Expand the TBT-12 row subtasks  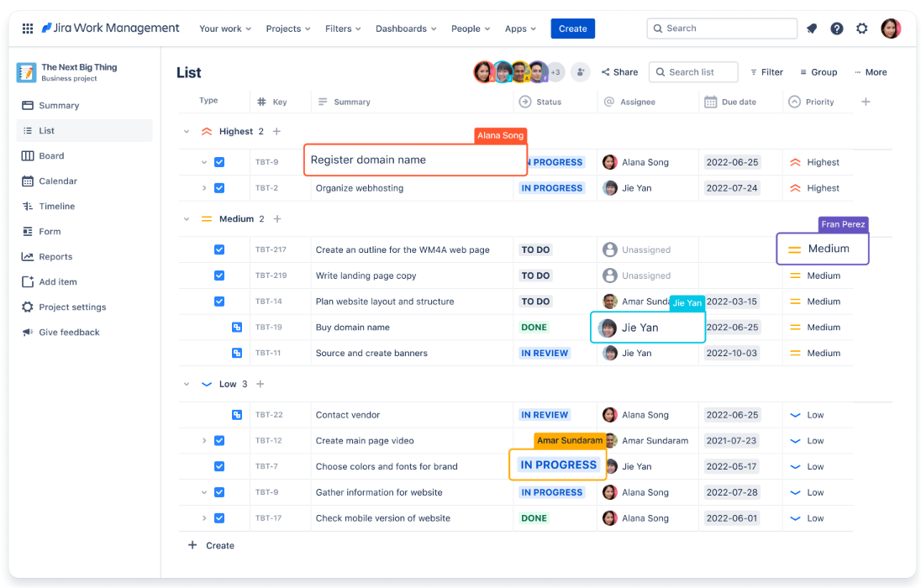point(203,441)
